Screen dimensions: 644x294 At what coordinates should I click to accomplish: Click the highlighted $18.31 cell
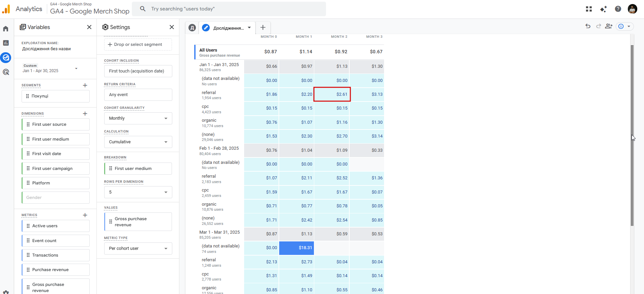coord(296,248)
